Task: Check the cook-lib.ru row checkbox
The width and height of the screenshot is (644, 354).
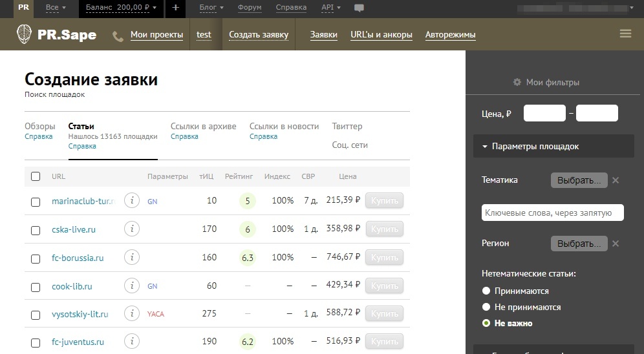Action: (36, 287)
